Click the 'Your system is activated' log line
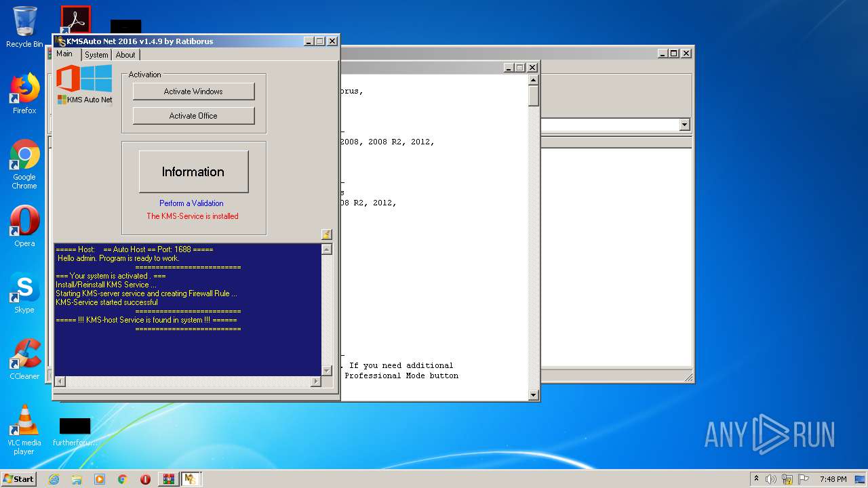Image resolution: width=868 pixels, height=488 pixels. pyautogui.click(x=111, y=276)
